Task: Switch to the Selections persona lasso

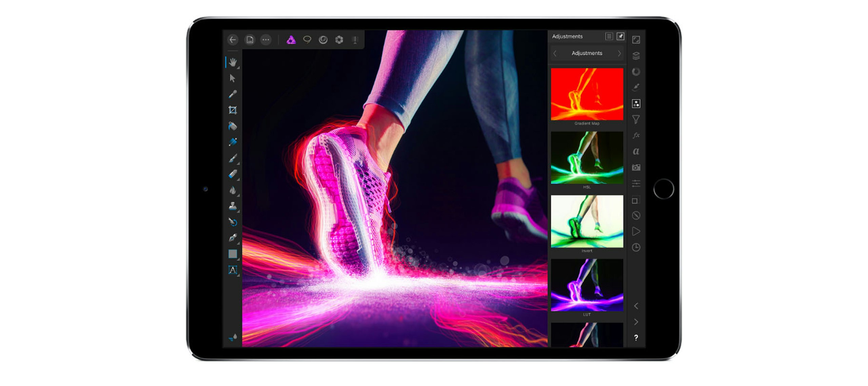Action: 307,40
